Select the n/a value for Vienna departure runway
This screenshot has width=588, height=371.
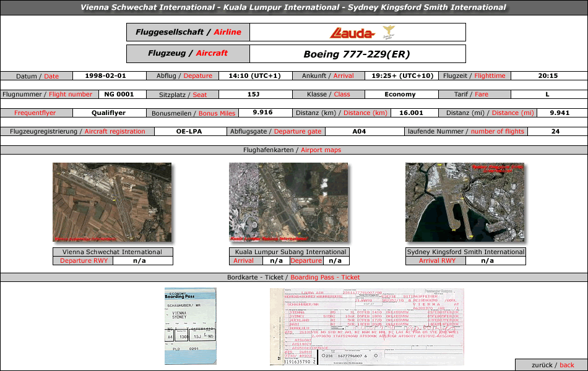139,261
